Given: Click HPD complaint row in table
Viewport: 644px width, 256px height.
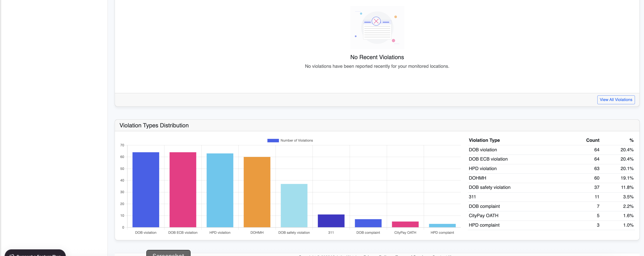Looking at the screenshot, I should coord(551,225).
